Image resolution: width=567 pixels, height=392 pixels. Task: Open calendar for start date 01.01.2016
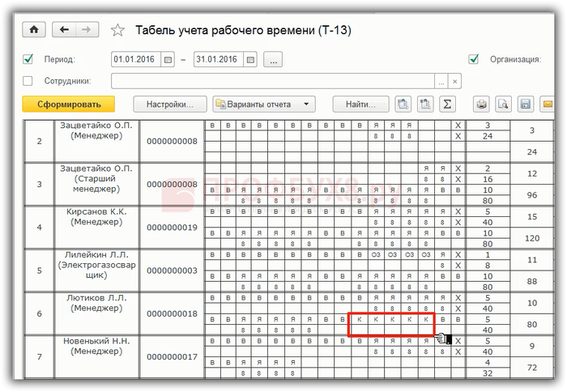pyautogui.click(x=168, y=60)
